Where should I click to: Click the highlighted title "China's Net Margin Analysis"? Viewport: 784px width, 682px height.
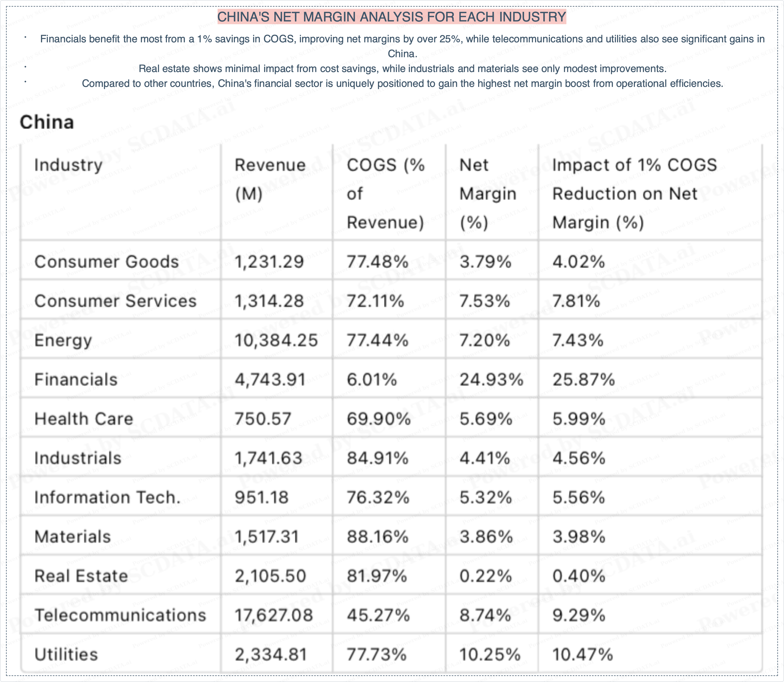coord(391,17)
